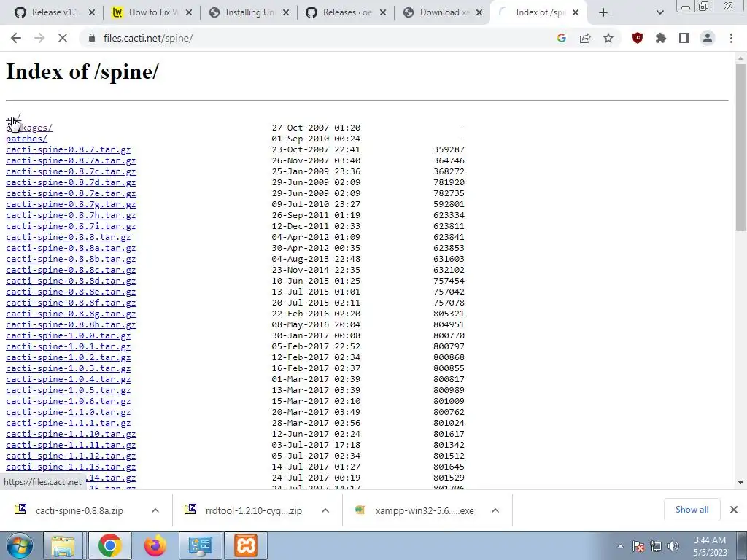
Task: Close the How to Fix tab
Action: coord(189,12)
